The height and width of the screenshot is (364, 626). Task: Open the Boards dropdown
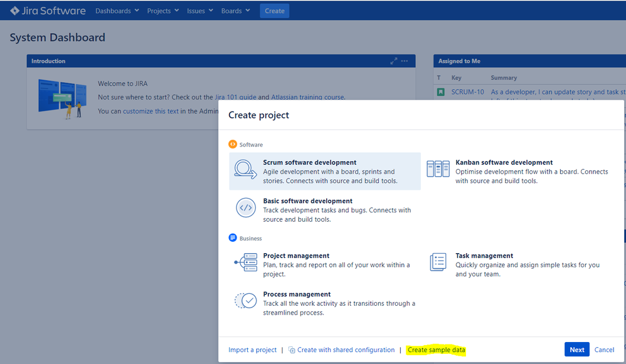pyautogui.click(x=236, y=11)
